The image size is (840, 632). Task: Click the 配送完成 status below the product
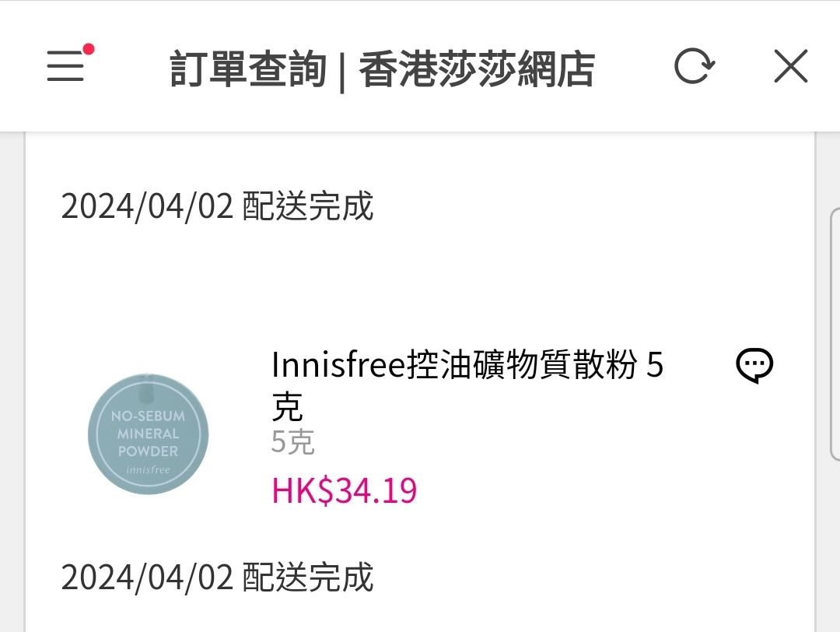(308, 578)
